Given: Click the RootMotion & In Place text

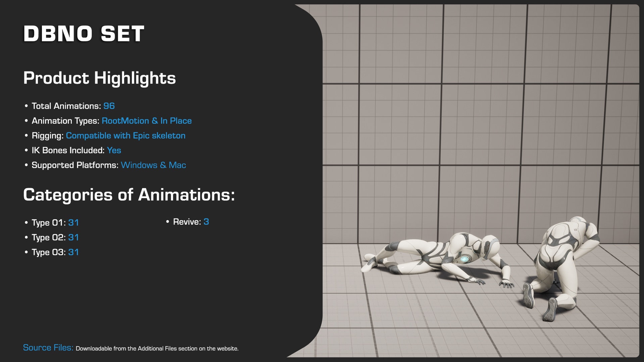Looking at the screenshot, I should pyautogui.click(x=147, y=121).
